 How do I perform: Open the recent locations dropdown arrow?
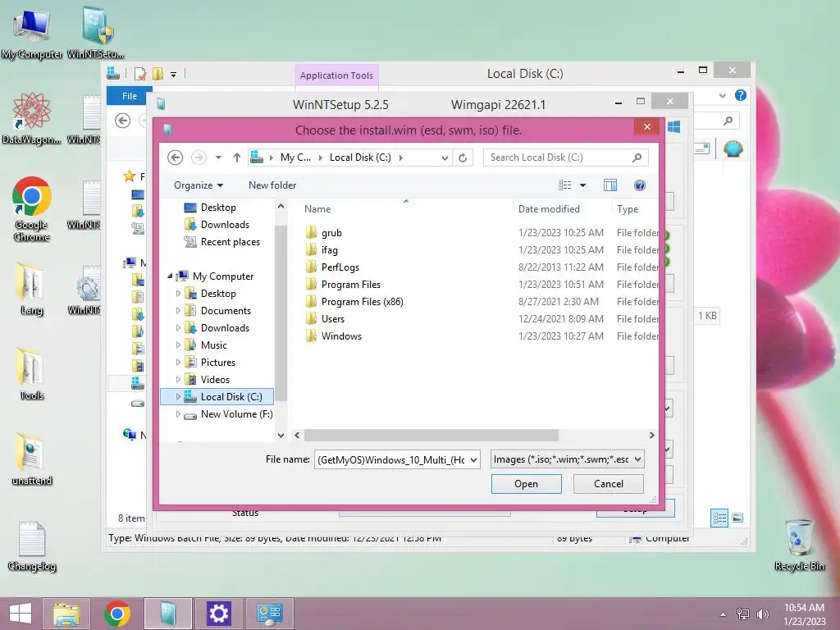218,157
